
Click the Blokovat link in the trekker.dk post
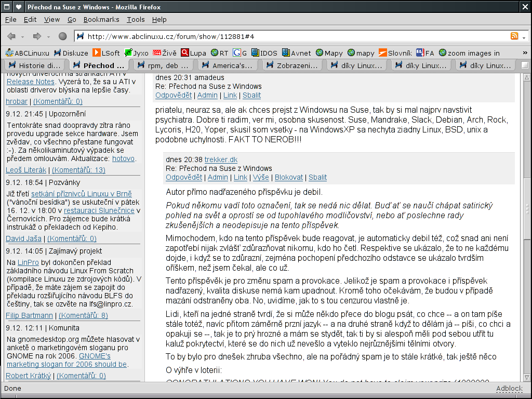[x=288, y=177]
